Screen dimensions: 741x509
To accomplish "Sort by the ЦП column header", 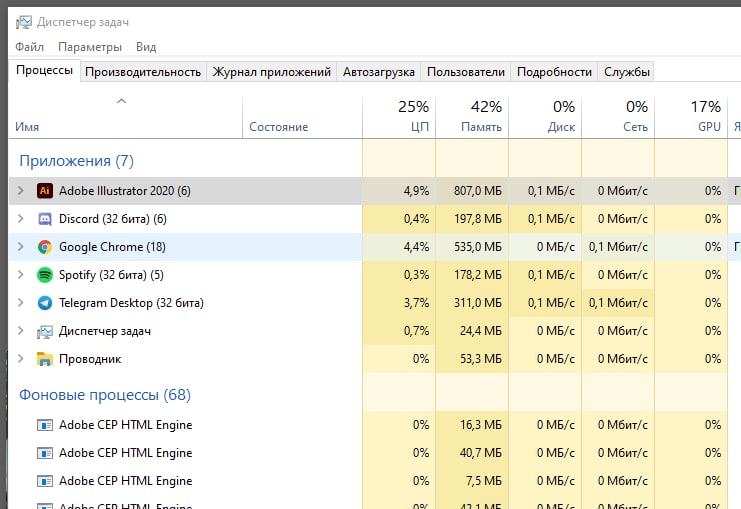I will coord(399,118).
